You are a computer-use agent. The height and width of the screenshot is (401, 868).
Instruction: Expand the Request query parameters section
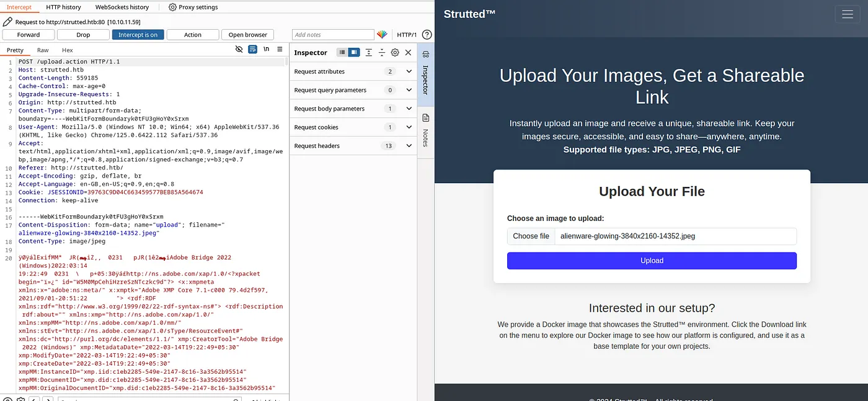click(409, 90)
